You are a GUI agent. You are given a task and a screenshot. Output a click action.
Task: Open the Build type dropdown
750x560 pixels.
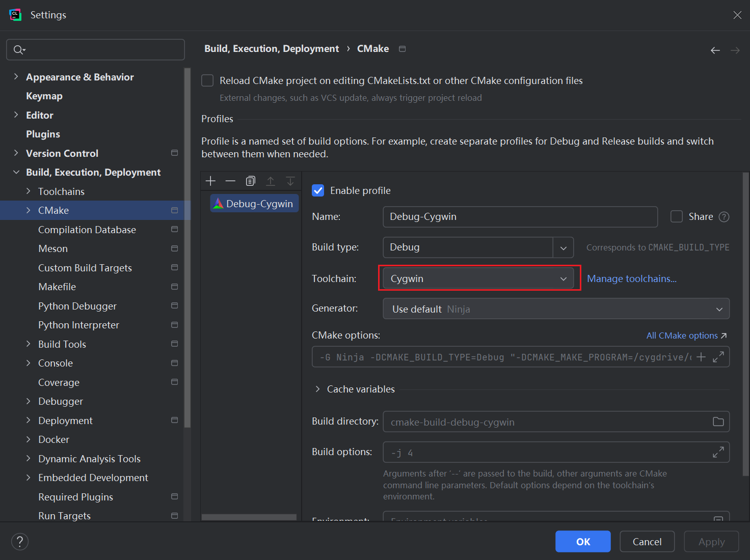coord(563,247)
